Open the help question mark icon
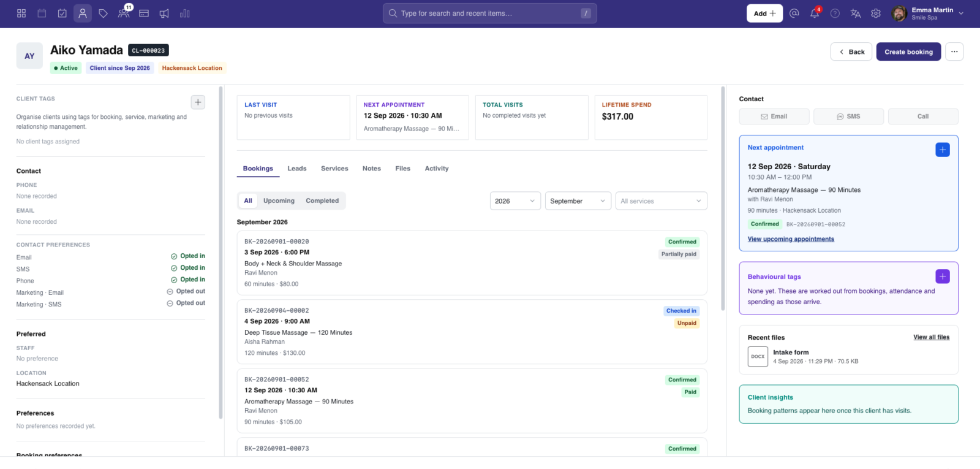 pyautogui.click(x=835, y=13)
